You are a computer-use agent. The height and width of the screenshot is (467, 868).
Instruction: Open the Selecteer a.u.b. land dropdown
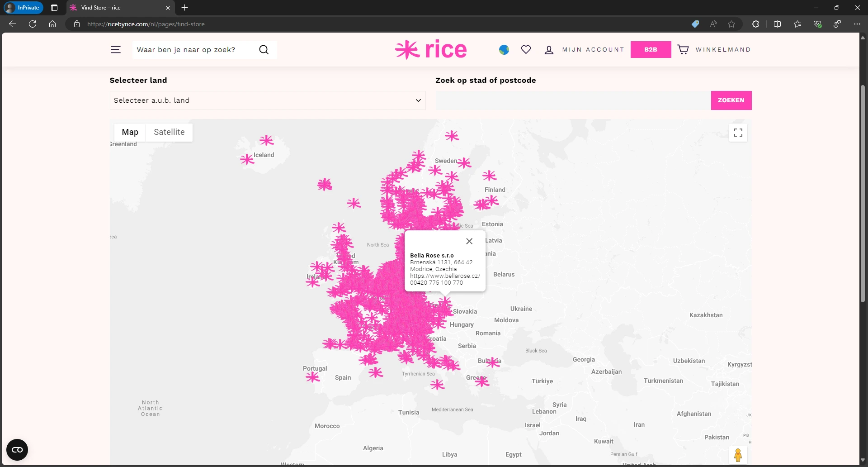(x=267, y=100)
